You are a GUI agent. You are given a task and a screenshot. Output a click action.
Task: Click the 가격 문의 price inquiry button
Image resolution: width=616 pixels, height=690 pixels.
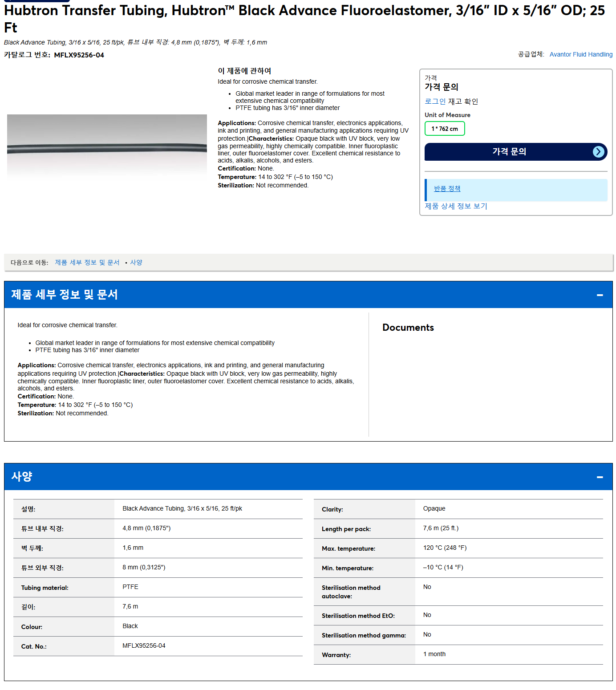pyautogui.click(x=516, y=152)
